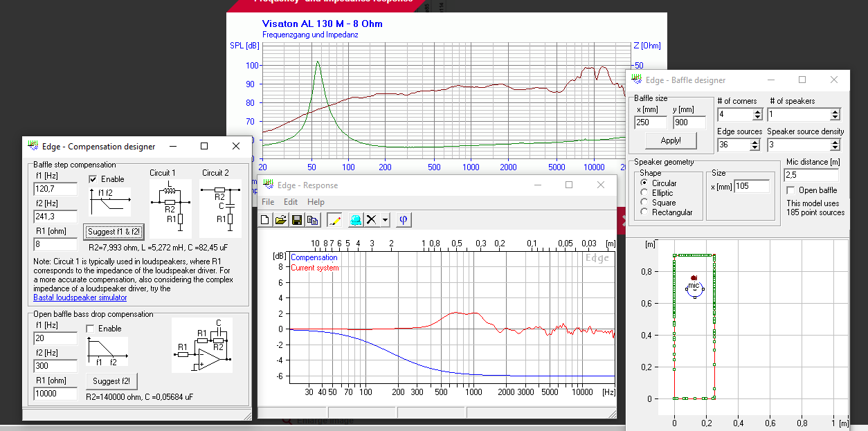The height and width of the screenshot is (431, 868).
Task: Click the Visaton AL 130 M - 8 Ohm title
Action: click(323, 24)
